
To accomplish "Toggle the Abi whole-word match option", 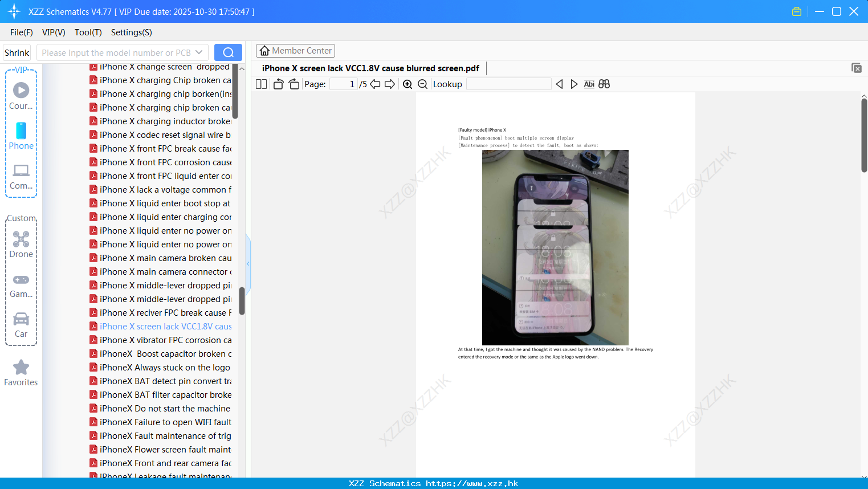I will (x=589, y=84).
